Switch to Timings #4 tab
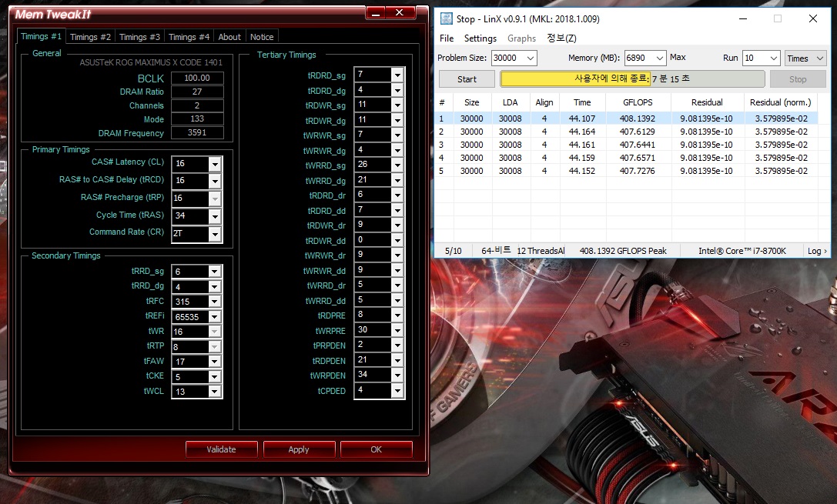837x504 pixels. tap(189, 37)
